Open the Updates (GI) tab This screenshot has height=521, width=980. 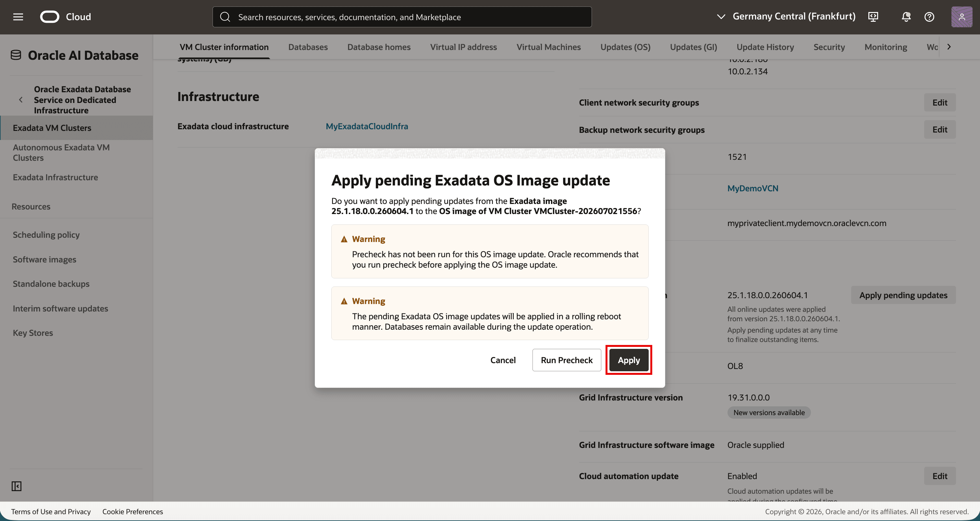pyautogui.click(x=693, y=47)
